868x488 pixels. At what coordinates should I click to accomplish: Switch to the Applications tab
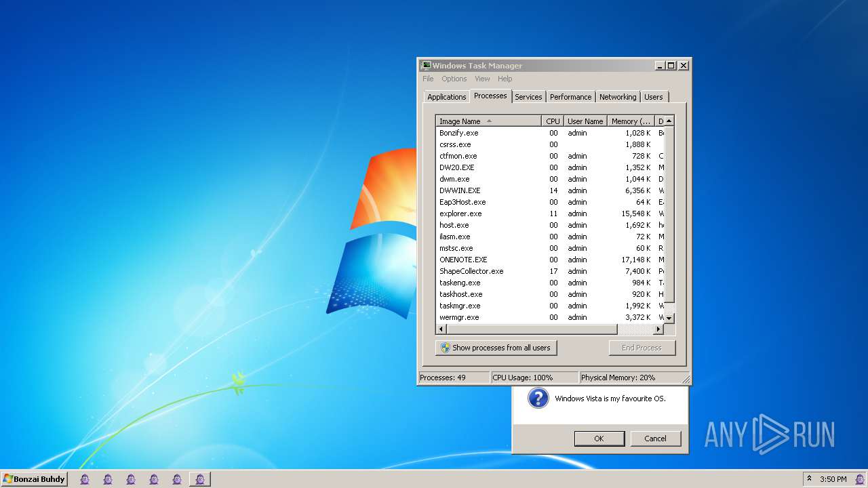pyautogui.click(x=446, y=97)
